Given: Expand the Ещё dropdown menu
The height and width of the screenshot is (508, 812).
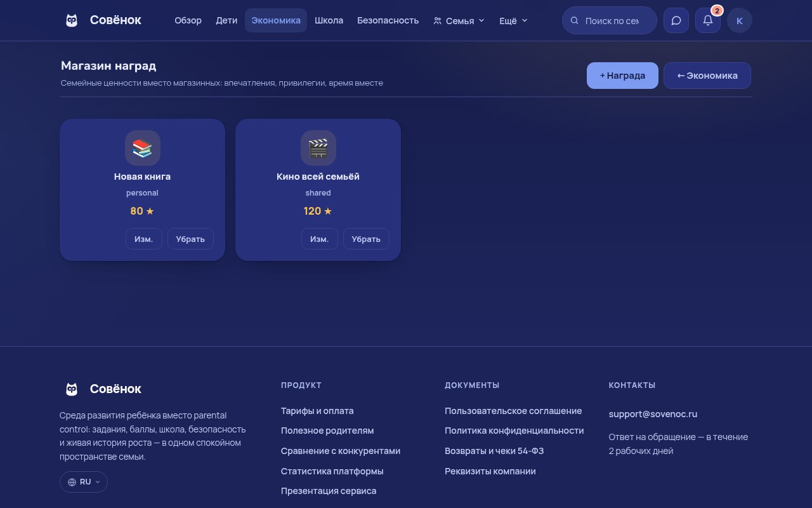Looking at the screenshot, I should (x=513, y=20).
